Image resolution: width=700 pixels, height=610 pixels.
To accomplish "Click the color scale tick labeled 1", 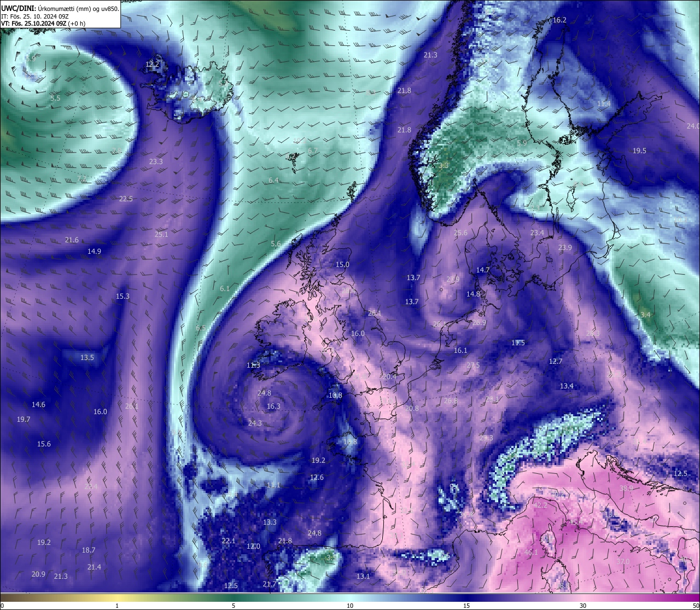I will (x=117, y=606).
